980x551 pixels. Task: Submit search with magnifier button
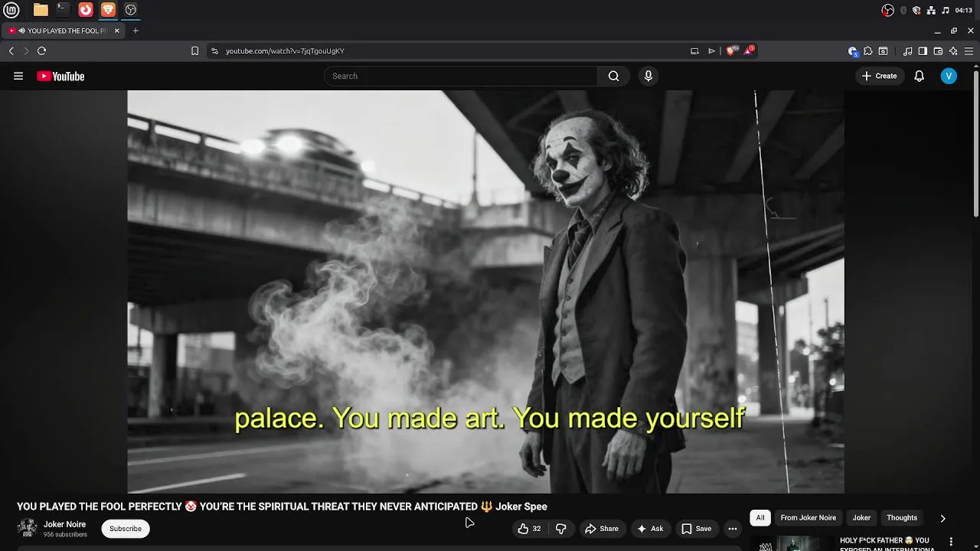tap(613, 76)
